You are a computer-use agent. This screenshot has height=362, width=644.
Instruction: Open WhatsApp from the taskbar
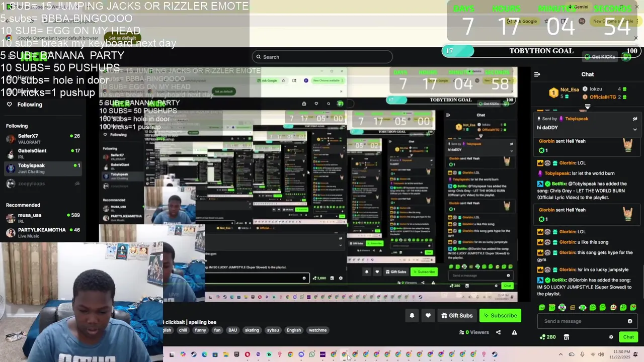(312, 354)
